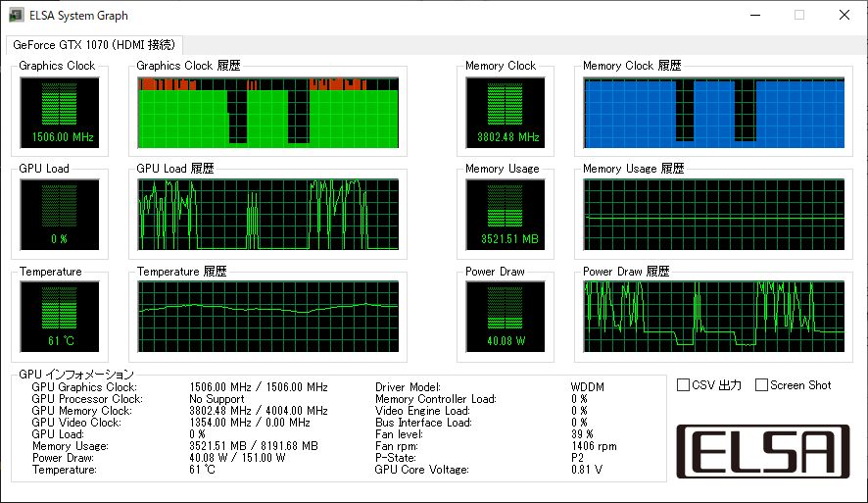Click the '40.08 W / 151.00 W' value
Image resolution: width=868 pixels, height=503 pixels.
pos(237,458)
